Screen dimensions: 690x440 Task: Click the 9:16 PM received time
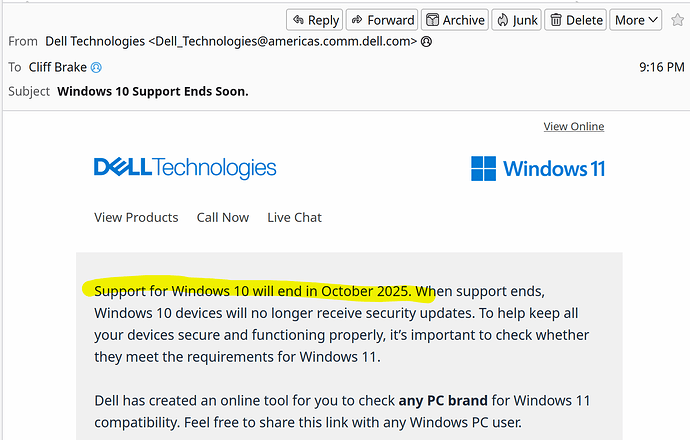pyautogui.click(x=660, y=67)
